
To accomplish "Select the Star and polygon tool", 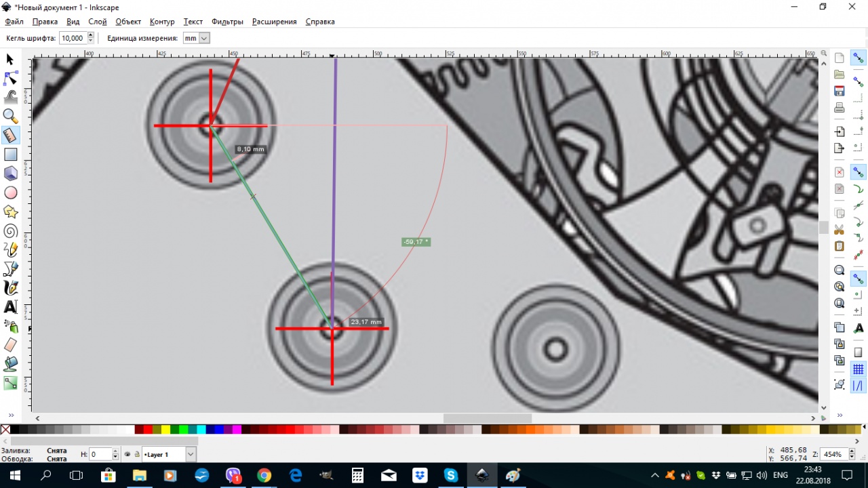I will [x=10, y=212].
